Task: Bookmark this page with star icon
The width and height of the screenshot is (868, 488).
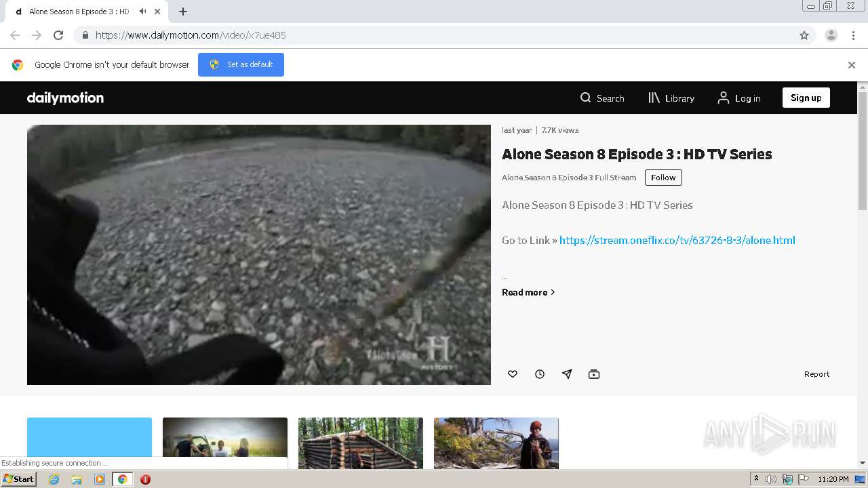Action: (804, 35)
